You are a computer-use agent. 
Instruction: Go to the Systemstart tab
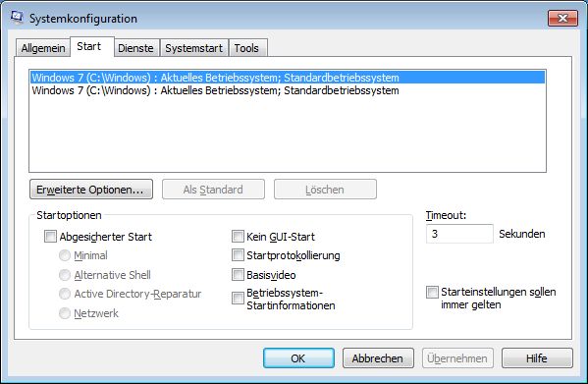pos(194,48)
